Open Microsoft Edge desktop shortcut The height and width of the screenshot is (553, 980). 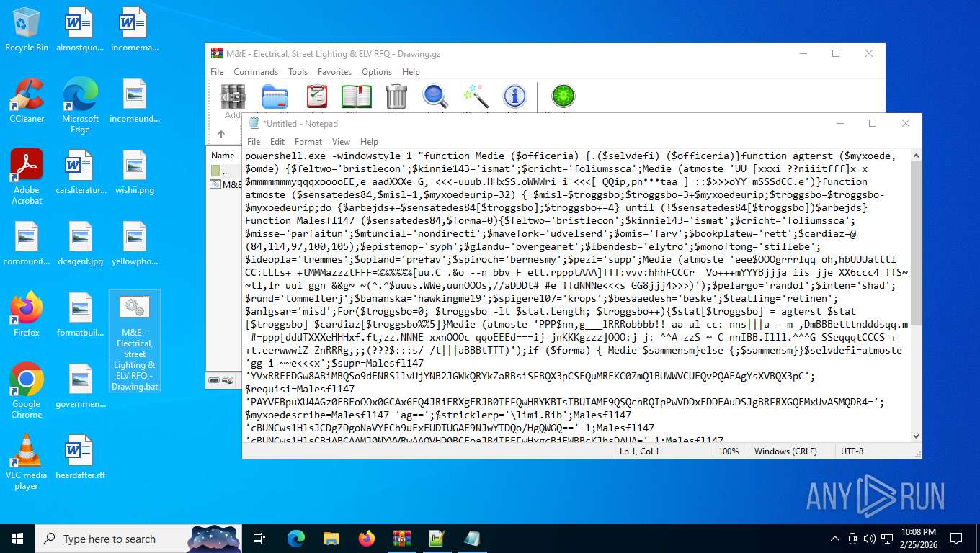coord(81,106)
